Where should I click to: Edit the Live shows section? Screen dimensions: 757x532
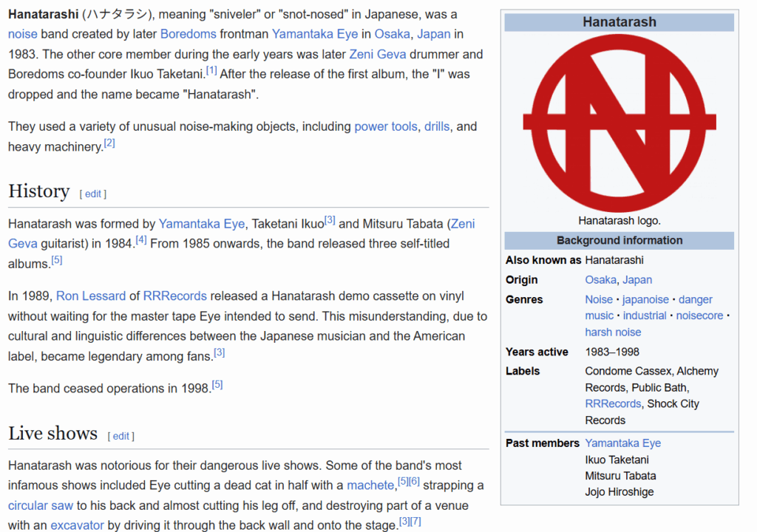(x=120, y=436)
